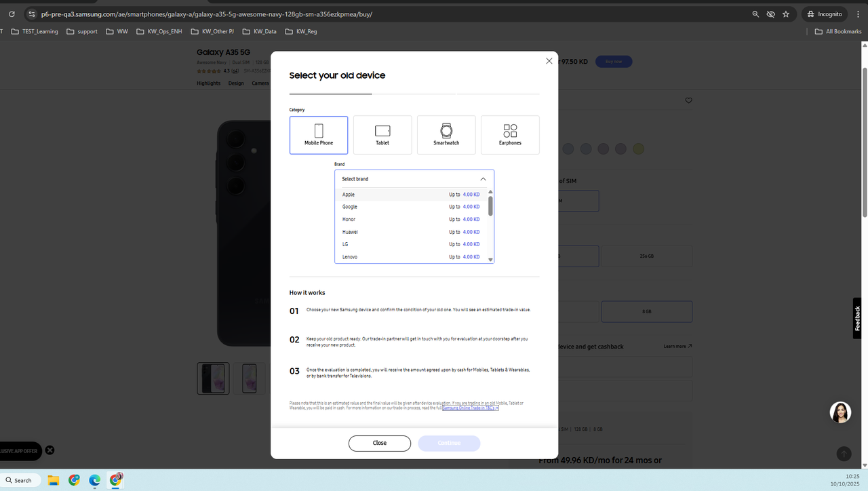This screenshot has width=868, height=491.
Task: Open the Chrome browser from taskbar
Action: [74, 480]
